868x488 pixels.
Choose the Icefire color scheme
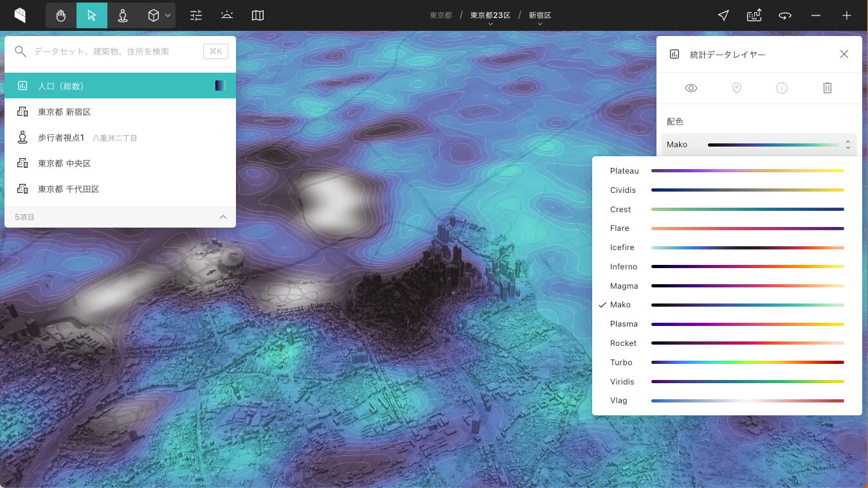click(727, 248)
